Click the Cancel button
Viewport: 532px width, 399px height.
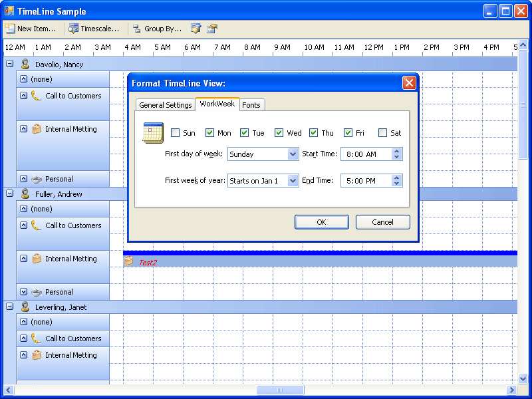click(x=382, y=221)
